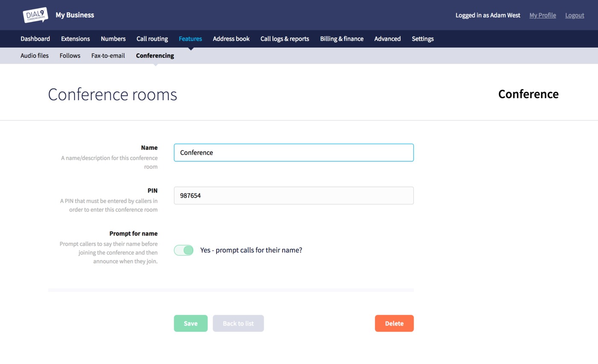Select the Conferencing sub-tab
Image resolution: width=598 pixels, height=364 pixels.
point(155,55)
